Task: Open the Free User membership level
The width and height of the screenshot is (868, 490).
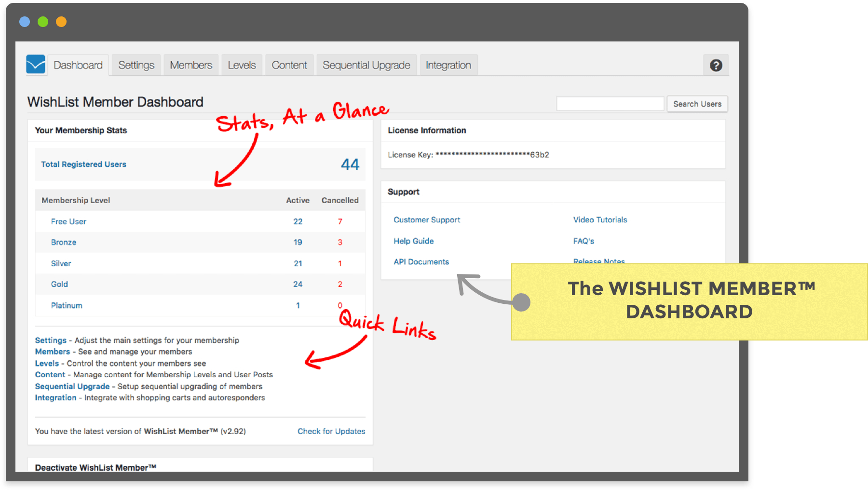Action: click(68, 221)
